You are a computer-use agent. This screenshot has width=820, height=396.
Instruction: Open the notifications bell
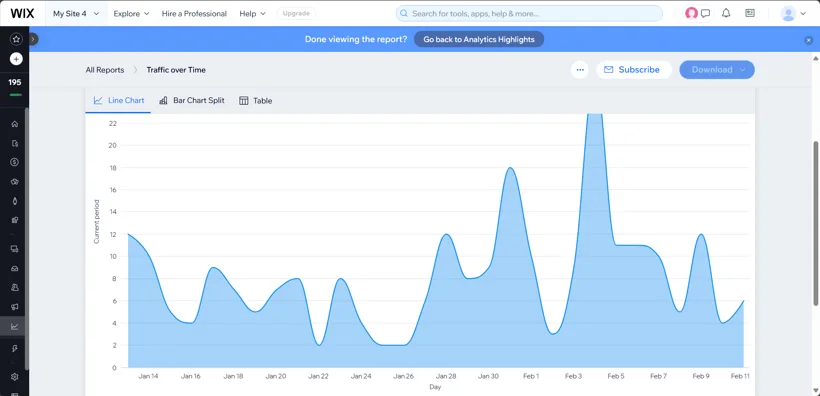726,14
